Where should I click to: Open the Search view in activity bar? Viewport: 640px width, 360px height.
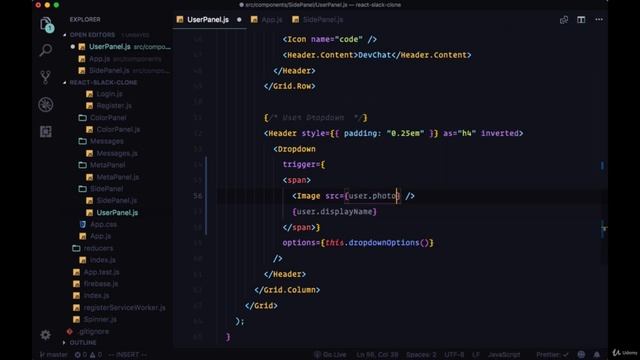point(46,50)
